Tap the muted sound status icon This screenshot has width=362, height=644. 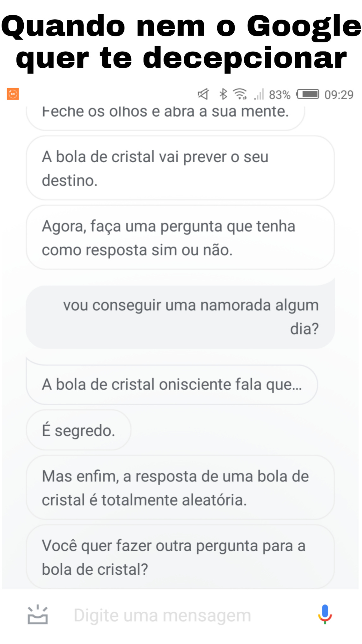click(203, 94)
